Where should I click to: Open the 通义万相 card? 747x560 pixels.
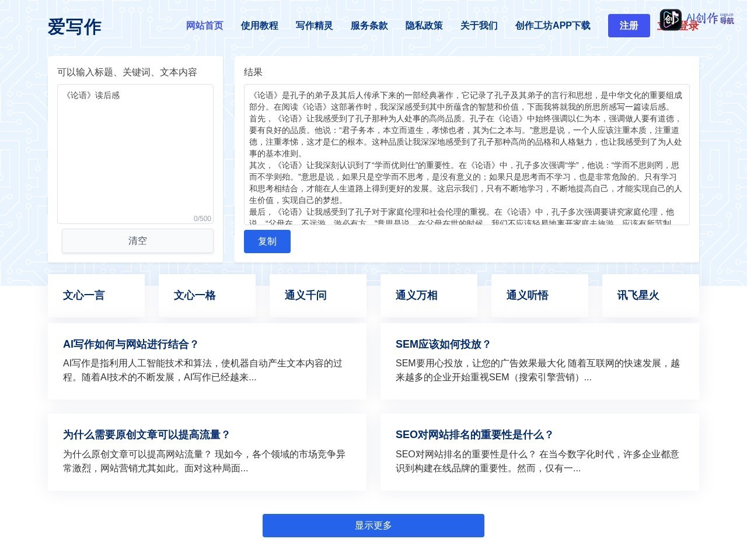[429, 296]
